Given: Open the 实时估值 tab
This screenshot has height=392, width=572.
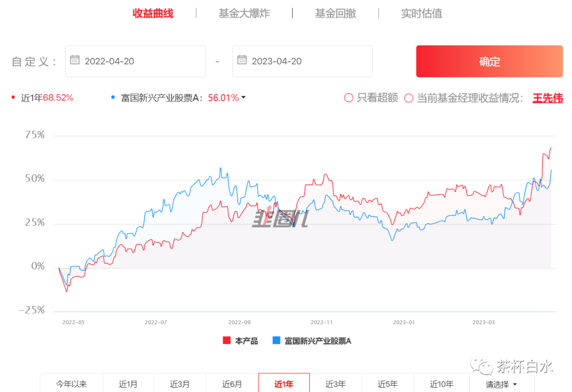Looking at the screenshot, I should (x=422, y=13).
